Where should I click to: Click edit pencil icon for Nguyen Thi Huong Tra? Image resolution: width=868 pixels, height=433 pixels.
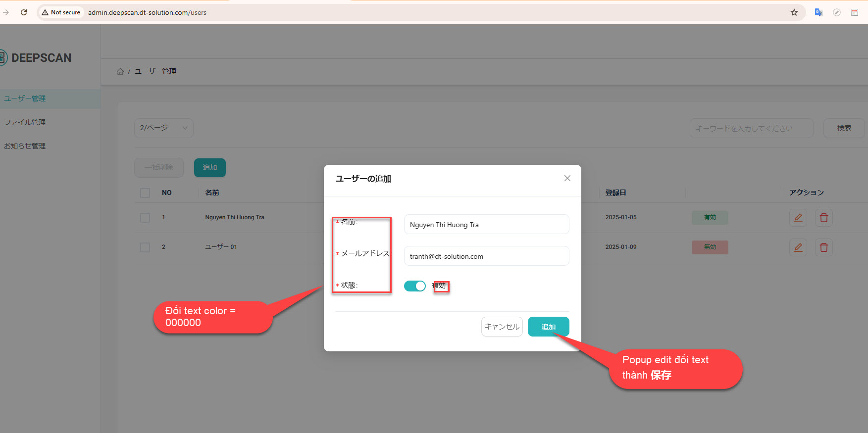798,218
